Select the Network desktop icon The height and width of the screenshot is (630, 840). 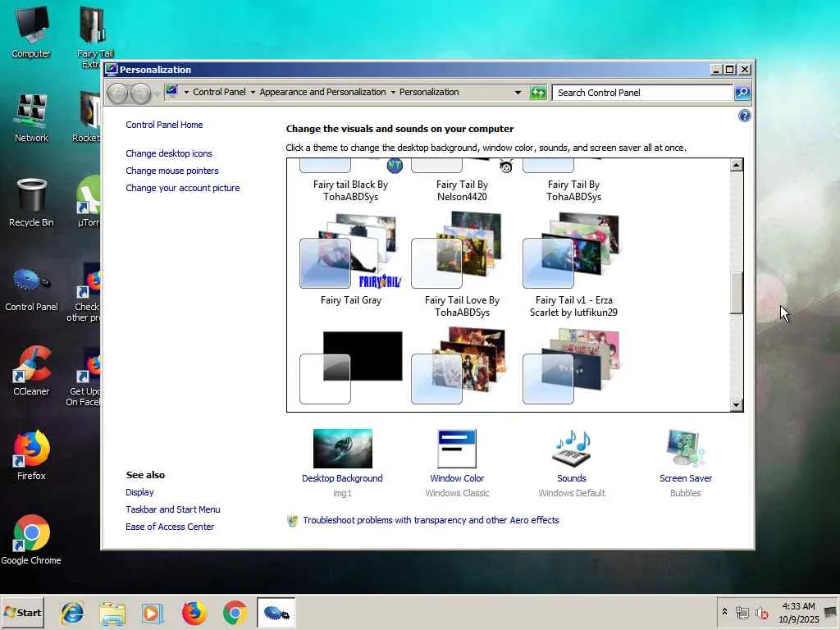(31, 116)
